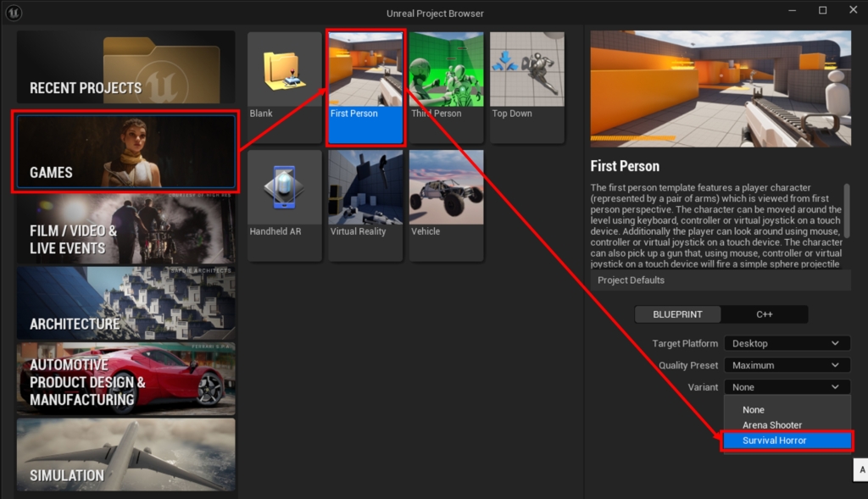Select the Blank template

[285, 87]
